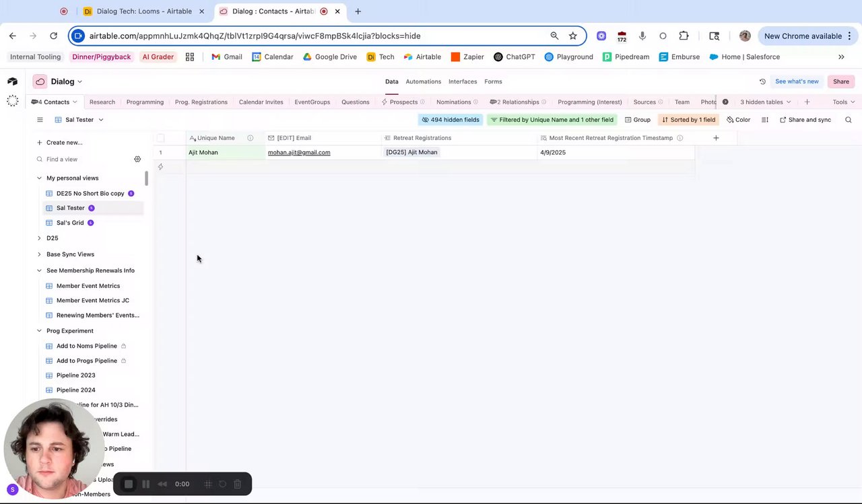Open base history clock icon
Image resolution: width=862 pixels, height=504 pixels.
(762, 81)
